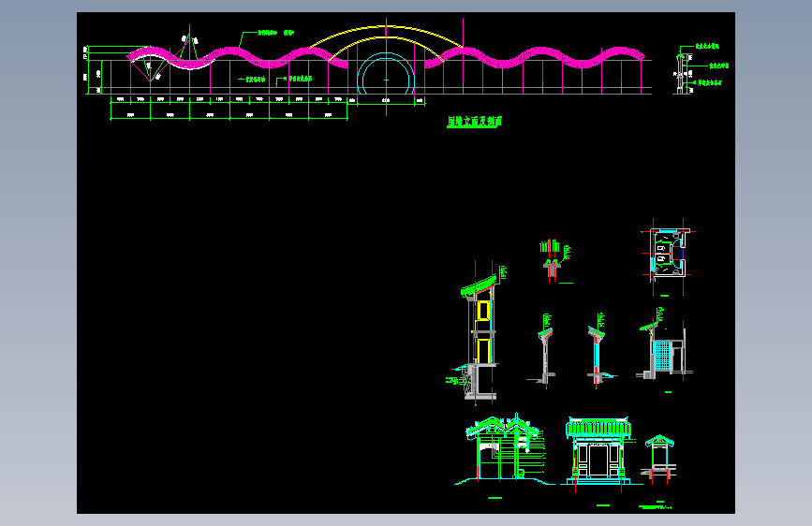812x526 pixels.
Task: Click the green dimension line under the moon gate
Action: (x=386, y=105)
